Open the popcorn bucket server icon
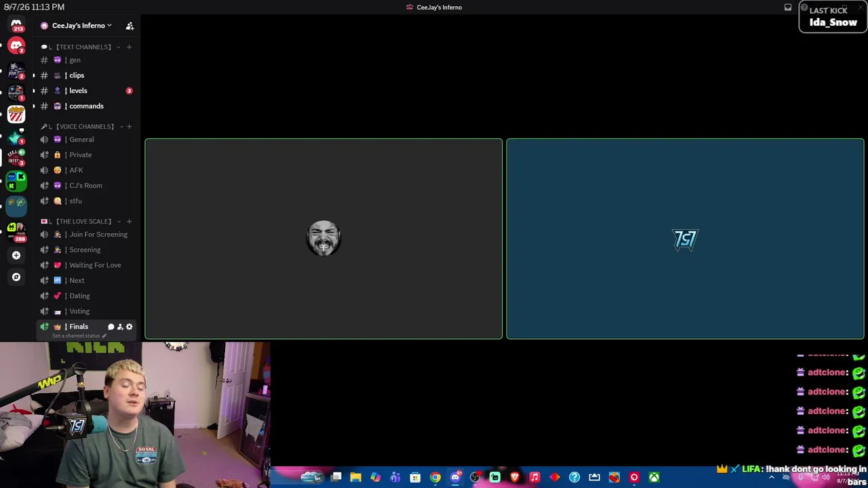The height and width of the screenshot is (488, 868). click(16, 115)
